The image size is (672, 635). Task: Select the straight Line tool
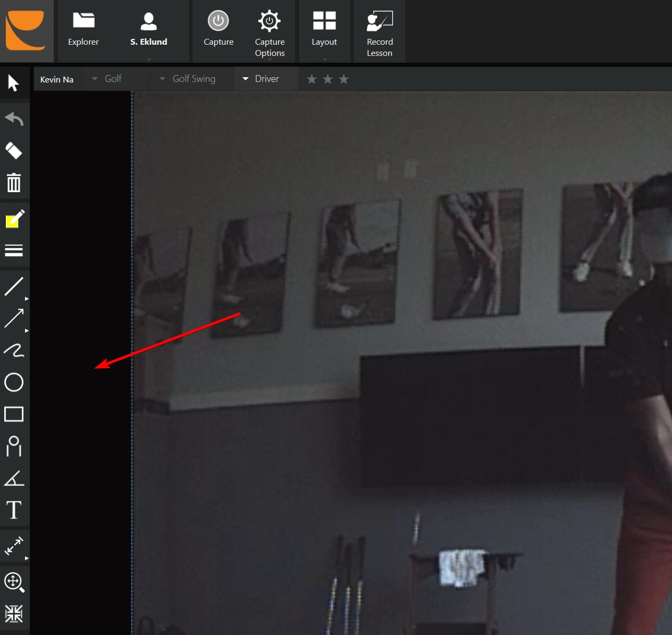(14, 286)
